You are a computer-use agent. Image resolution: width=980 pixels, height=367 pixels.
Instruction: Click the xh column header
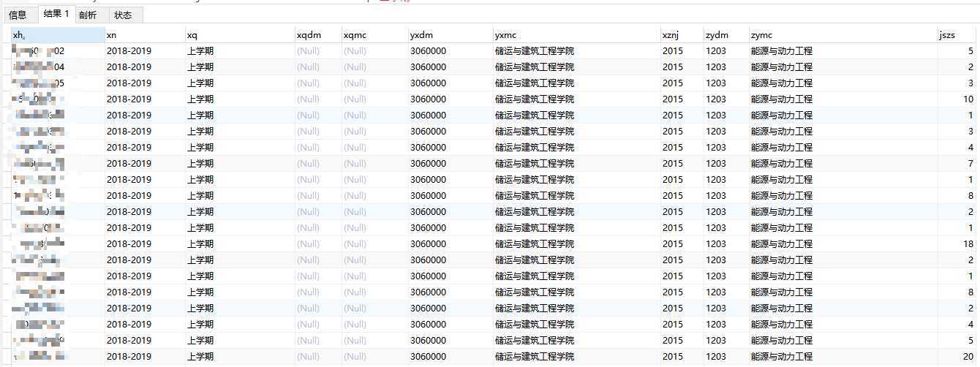pyautogui.click(x=58, y=35)
